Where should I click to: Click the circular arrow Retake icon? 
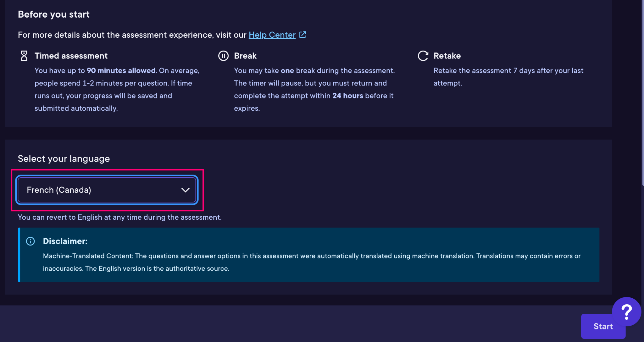tap(423, 56)
